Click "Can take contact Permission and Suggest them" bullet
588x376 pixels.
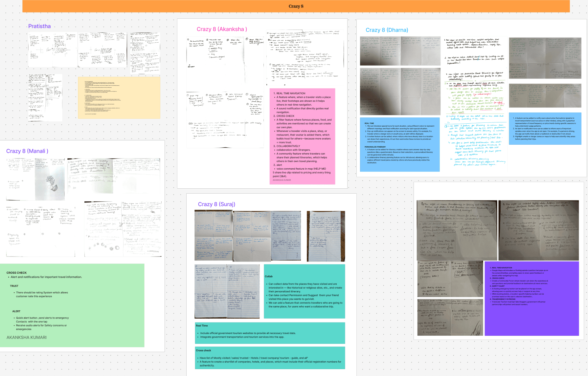[304, 295]
